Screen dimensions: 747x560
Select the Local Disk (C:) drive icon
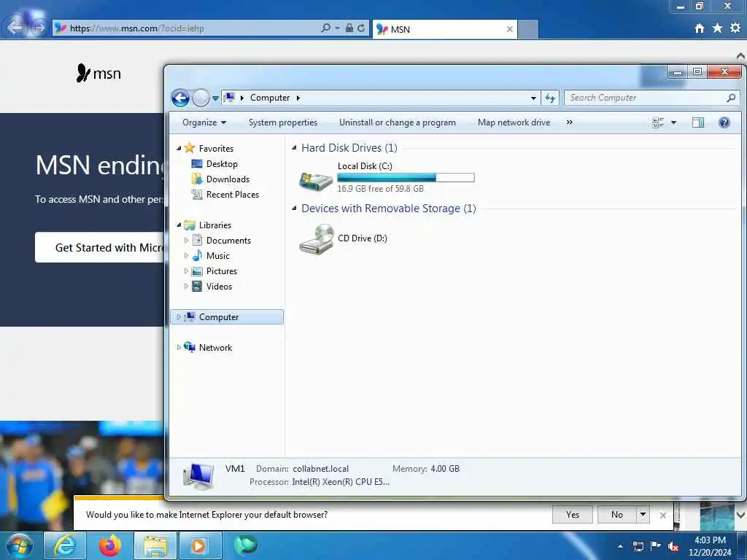tap(315, 180)
